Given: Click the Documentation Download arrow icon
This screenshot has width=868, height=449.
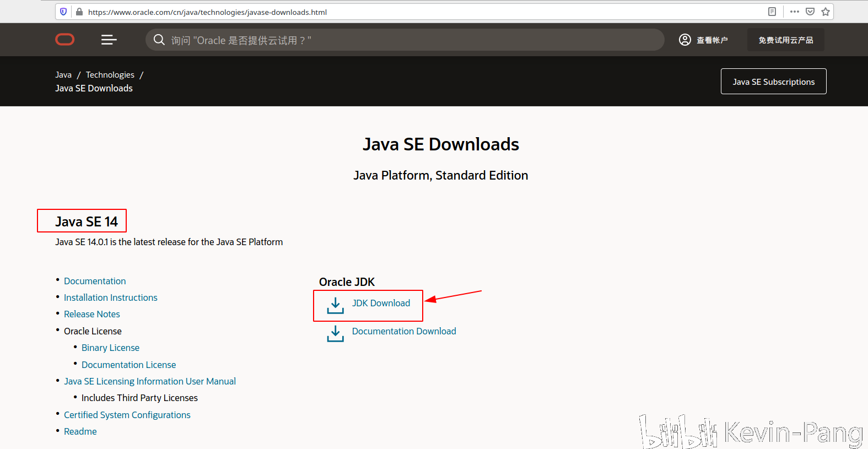Looking at the screenshot, I should pos(336,334).
